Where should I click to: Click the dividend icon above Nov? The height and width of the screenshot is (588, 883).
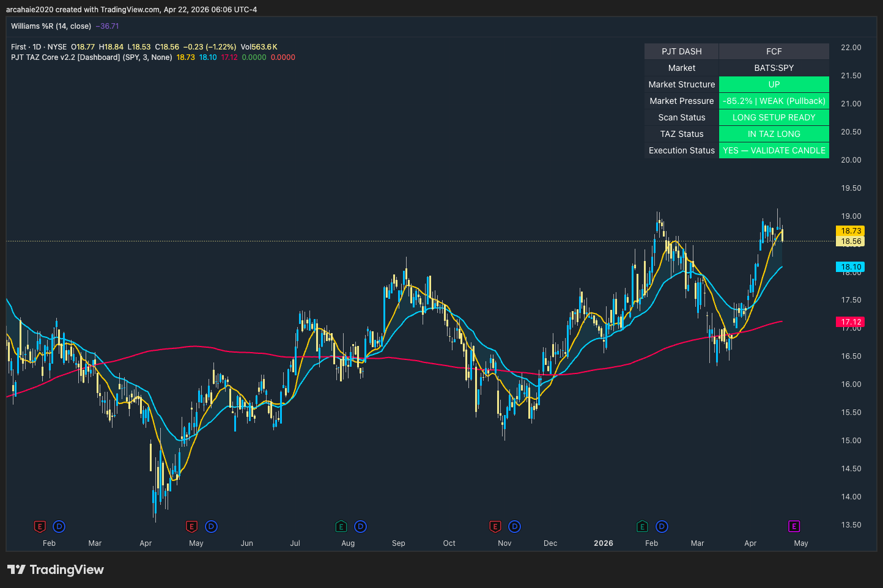coord(515,526)
